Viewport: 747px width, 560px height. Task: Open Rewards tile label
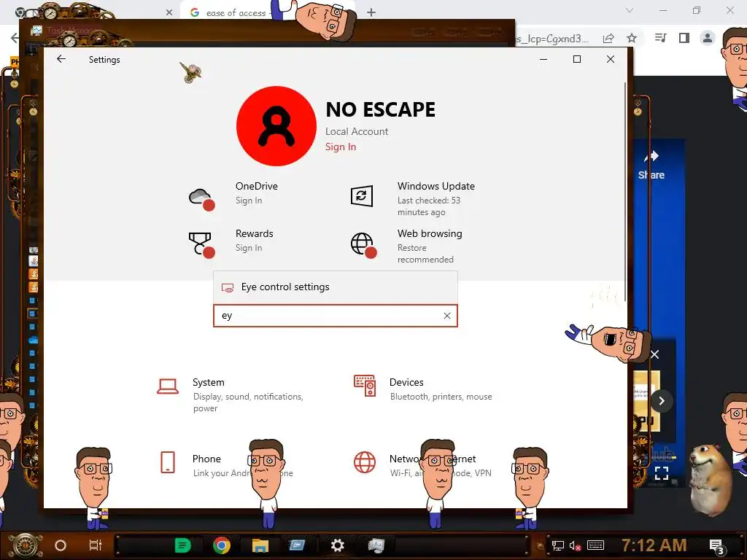255,234
